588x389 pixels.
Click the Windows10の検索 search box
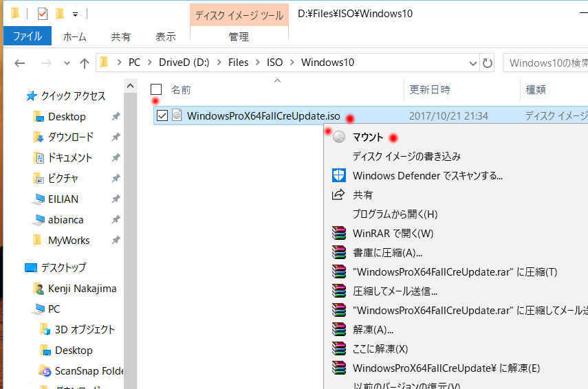click(545, 63)
